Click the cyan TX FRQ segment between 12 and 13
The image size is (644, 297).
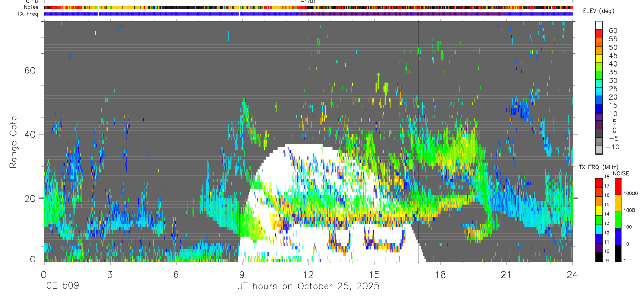click(x=599, y=228)
